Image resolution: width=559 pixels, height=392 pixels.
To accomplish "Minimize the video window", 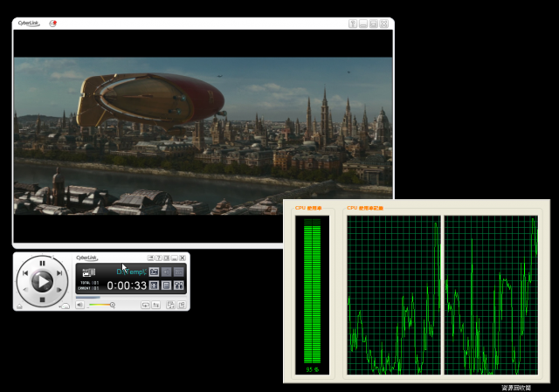I will click(363, 24).
